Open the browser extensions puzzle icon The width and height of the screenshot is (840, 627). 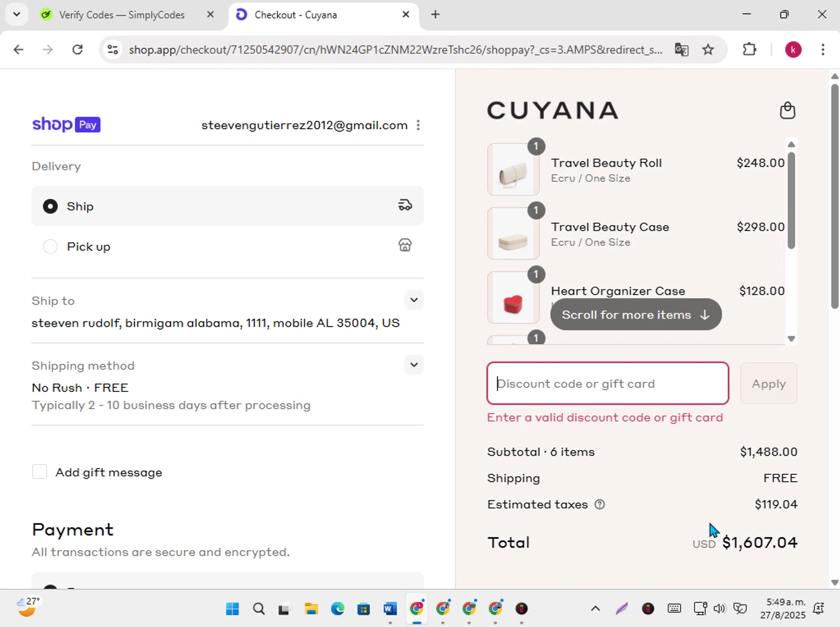tap(749, 50)
